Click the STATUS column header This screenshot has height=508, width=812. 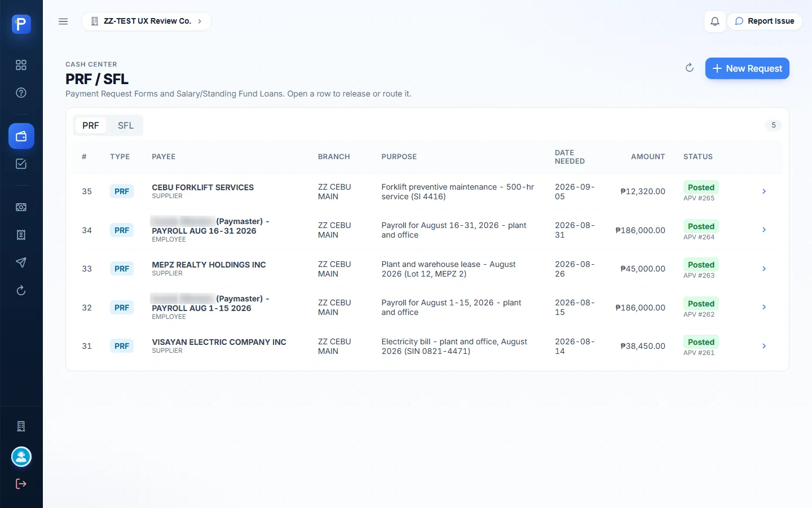pyautogui.click(x=698, y=157)
